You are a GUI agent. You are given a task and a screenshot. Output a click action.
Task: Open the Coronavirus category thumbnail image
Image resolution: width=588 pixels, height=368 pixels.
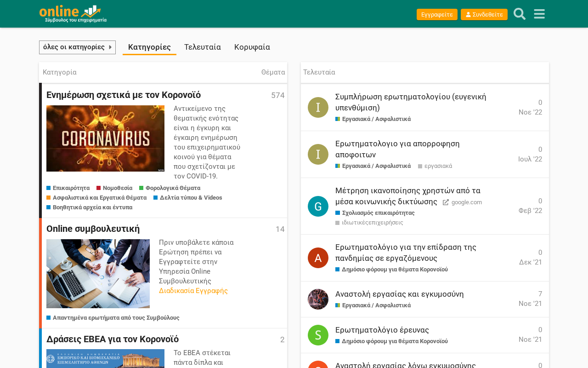(x=105, y=138)
